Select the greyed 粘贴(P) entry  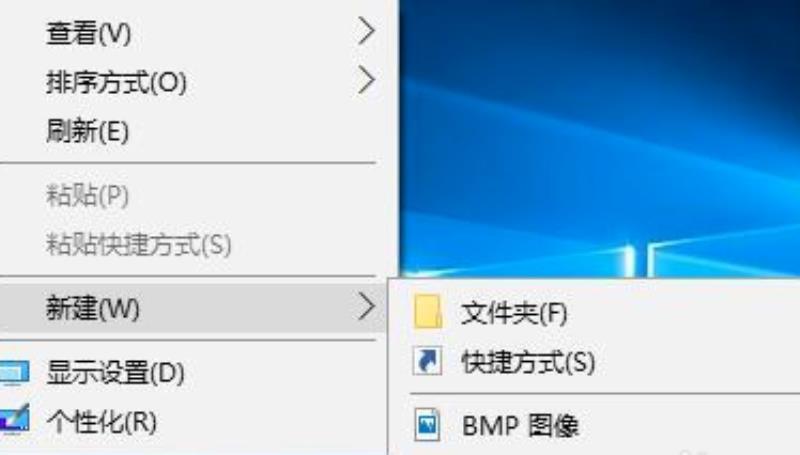193,195
